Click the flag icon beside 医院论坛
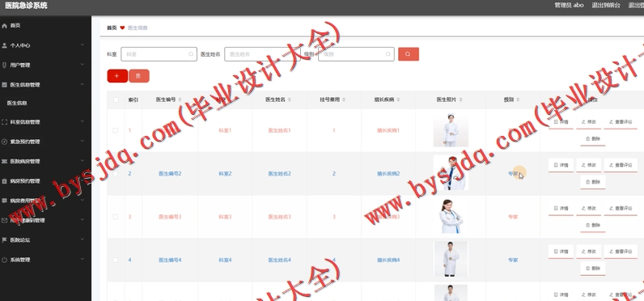 point(5,240)
